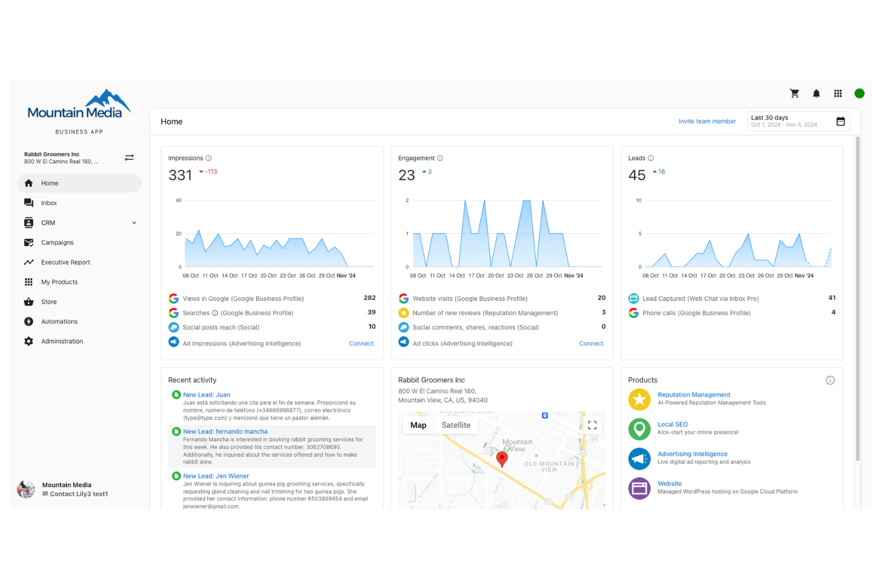Click the Invite team member link
The image size is (882, 588).
(707, 121)
